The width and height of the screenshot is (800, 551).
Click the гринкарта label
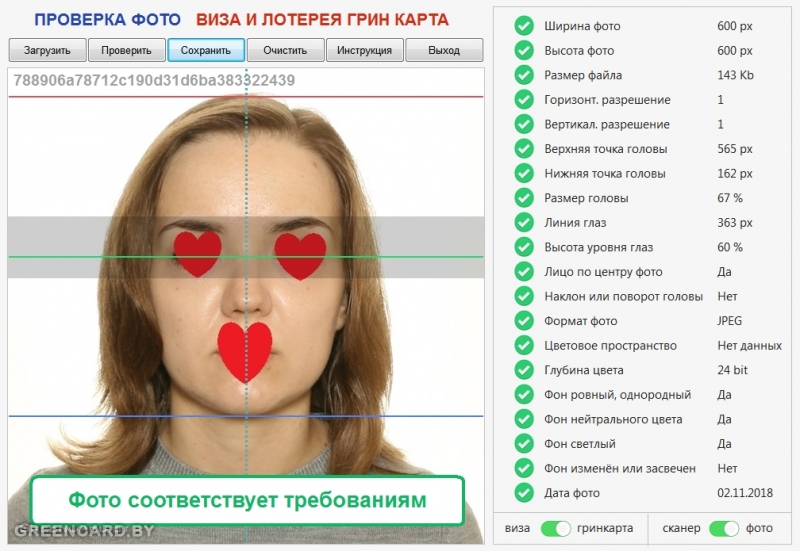[x=605, y=528]
